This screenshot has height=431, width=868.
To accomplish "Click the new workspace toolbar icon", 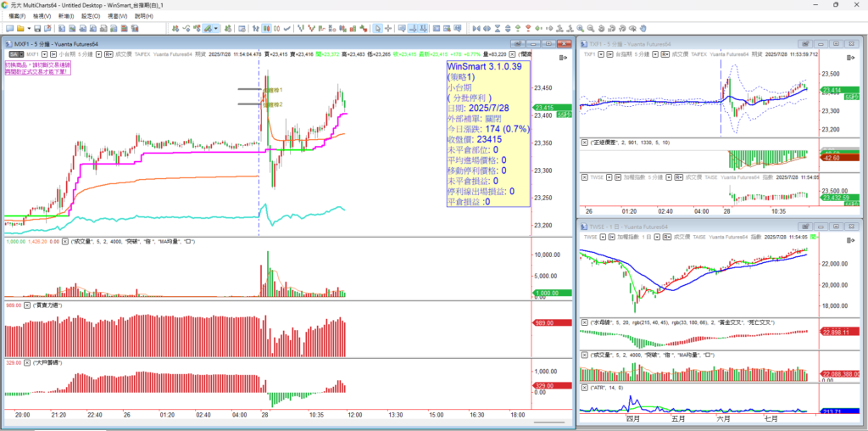I will tap(9, 28).
